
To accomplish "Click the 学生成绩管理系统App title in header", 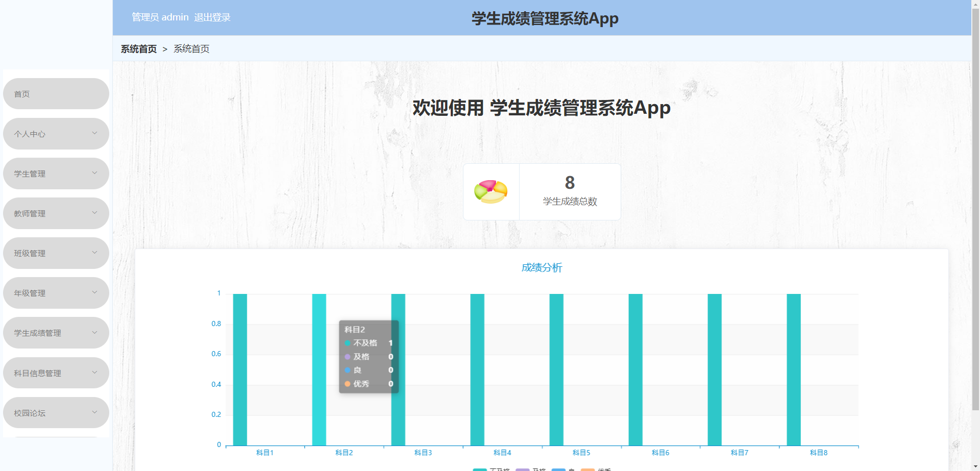I will (x=544, y=18).
